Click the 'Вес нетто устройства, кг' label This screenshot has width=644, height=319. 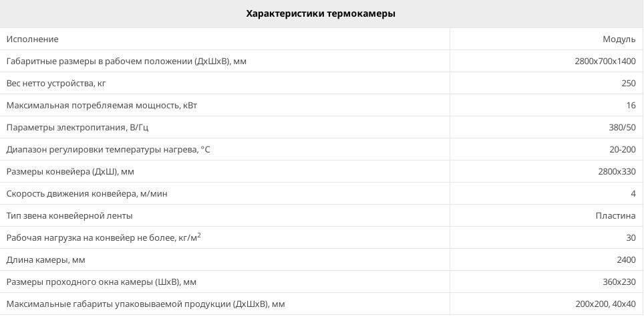pos(56,84)
